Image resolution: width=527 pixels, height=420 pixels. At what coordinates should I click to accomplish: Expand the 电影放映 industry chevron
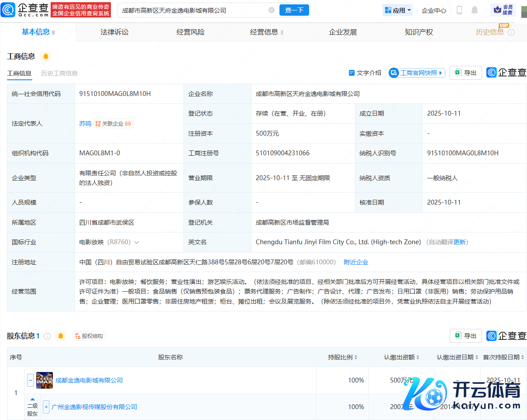point(137,242)
